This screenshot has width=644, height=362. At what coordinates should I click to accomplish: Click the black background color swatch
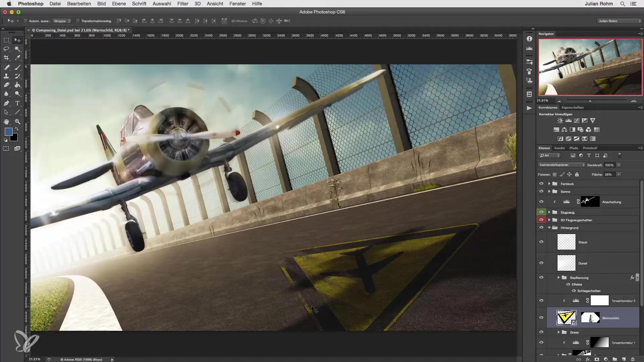point(14,138)
